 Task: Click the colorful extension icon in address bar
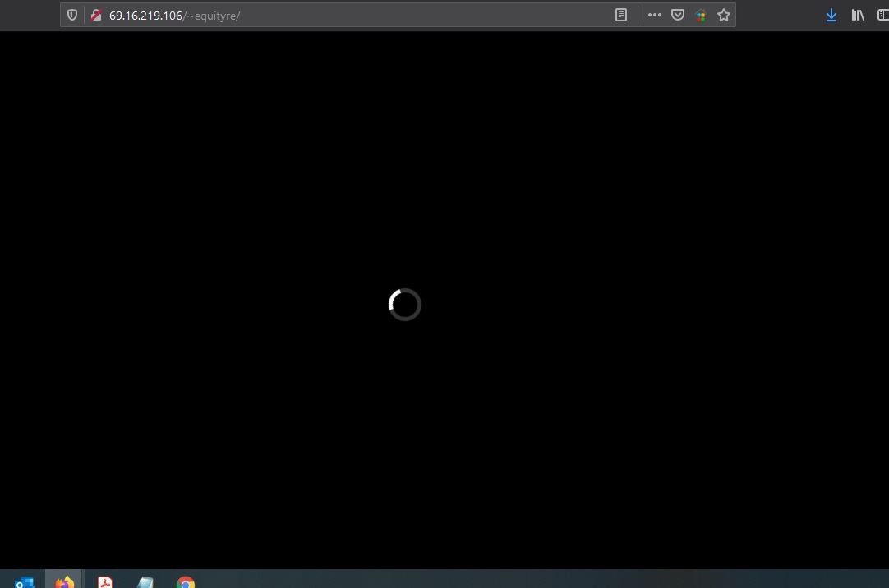pyautogui.click(x=701, y=16)
